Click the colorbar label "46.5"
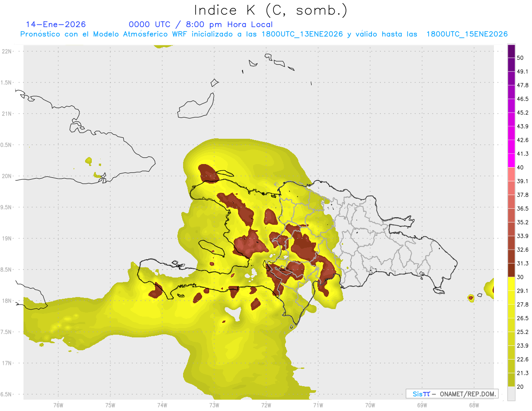Image resolution: width=532 pixels, height=411 pixels. click(x=523, y=99)
